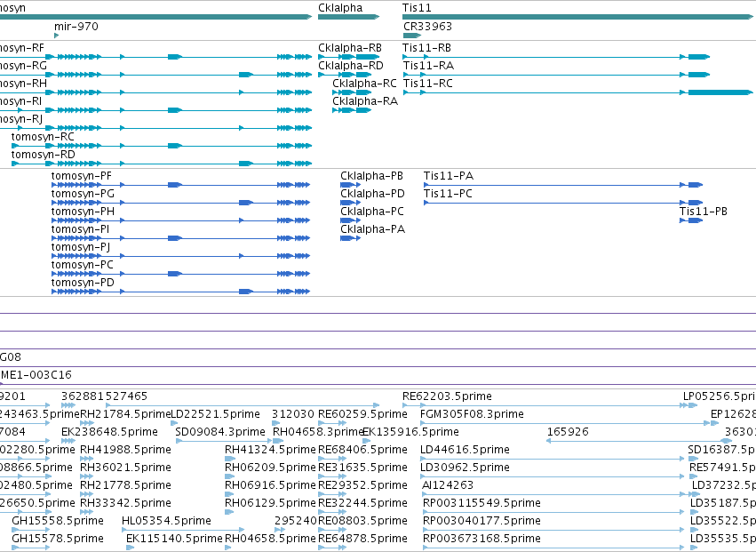
Task: Choose the tomosyn-PG protein label
Action: tap(83, 194)
